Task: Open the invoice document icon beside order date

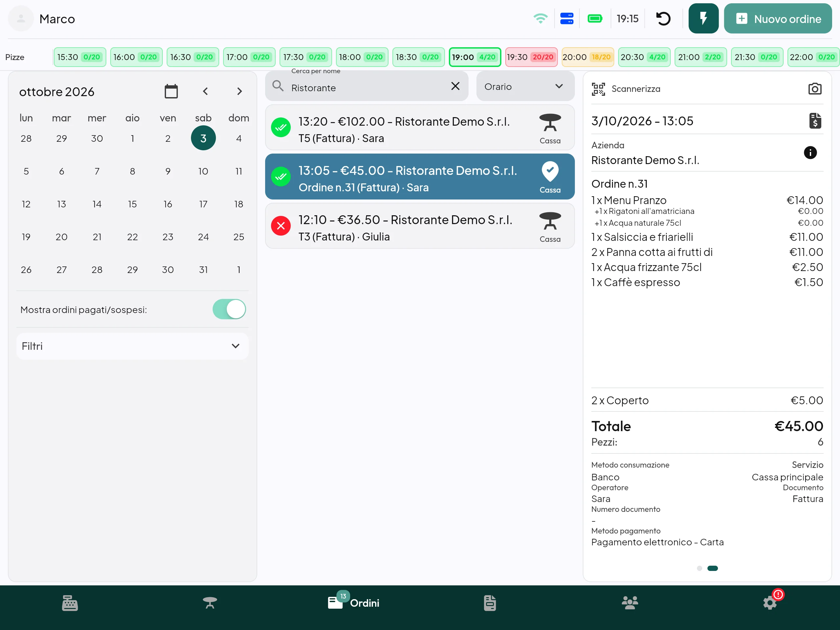Action: pos(815,121)
